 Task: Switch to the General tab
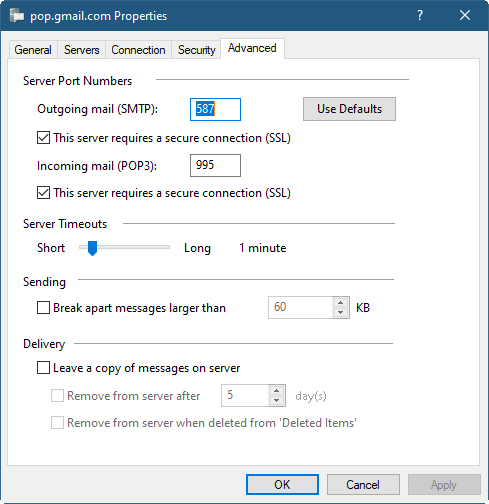pyautogui.click(x=33, y=50)
